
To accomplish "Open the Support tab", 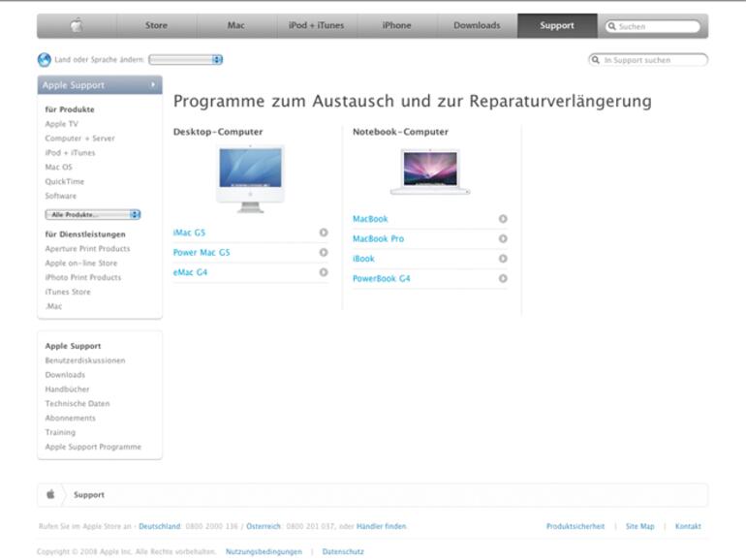I will pyautogui.click(x=557, y=25).
